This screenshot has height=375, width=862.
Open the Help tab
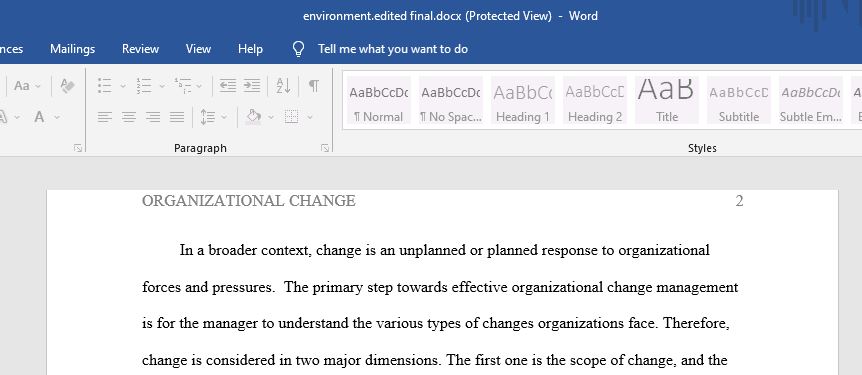pos(250,49)
